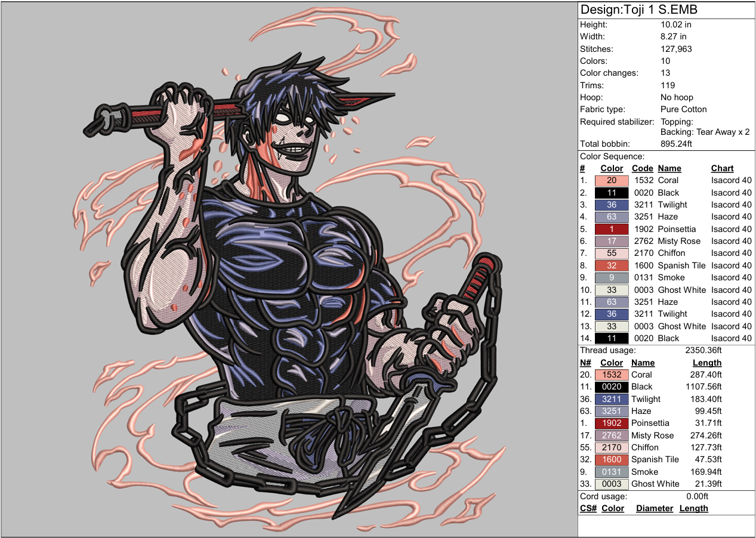Click the Toji embroidery design preview image

tap(289, 269)
